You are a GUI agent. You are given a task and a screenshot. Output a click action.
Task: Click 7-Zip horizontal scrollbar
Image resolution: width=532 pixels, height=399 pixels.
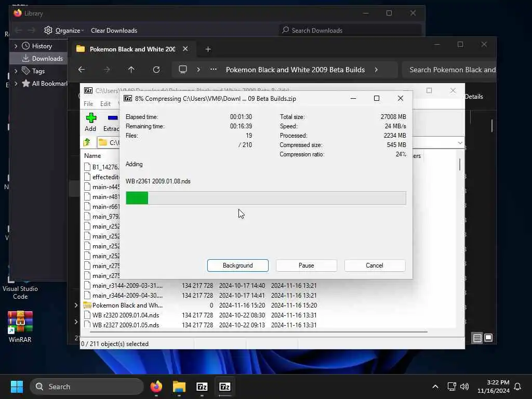click(258, 331)
